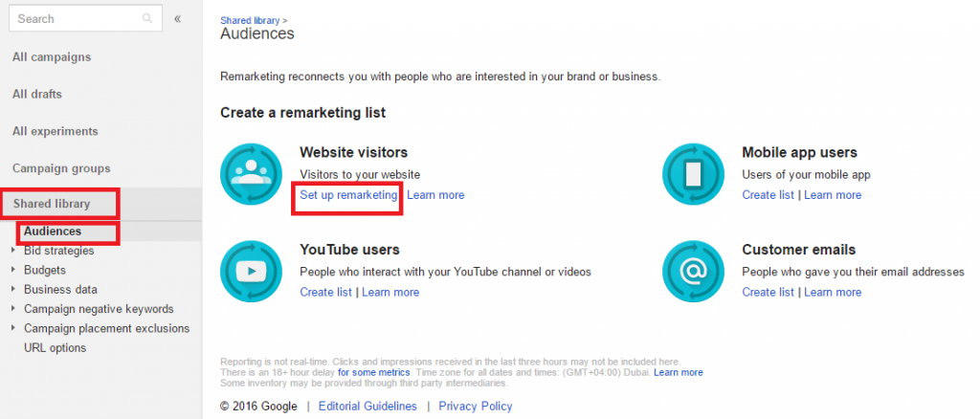Click Create list under Mobile app users
Image resolution: width=980 pixels, height=419 pixels.
768,195
